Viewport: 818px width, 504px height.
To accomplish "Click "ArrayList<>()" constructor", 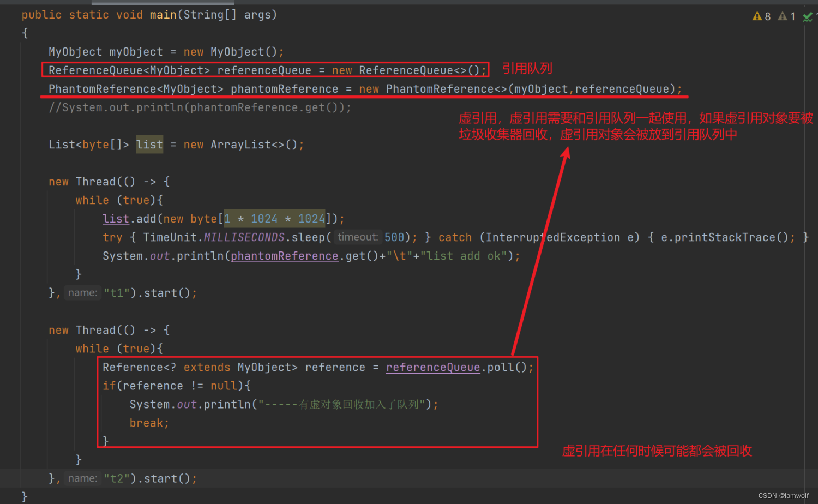I will [x=254, y=145].
